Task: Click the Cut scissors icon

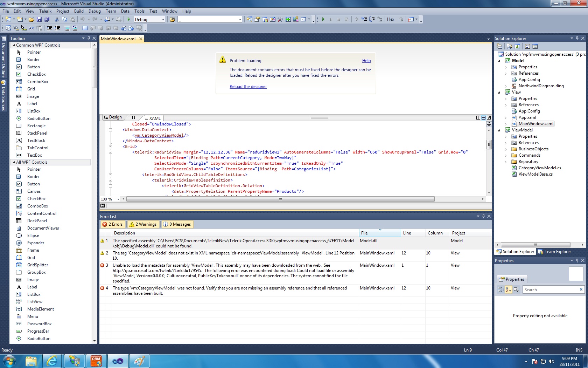Action: click(x=57, y=20)
